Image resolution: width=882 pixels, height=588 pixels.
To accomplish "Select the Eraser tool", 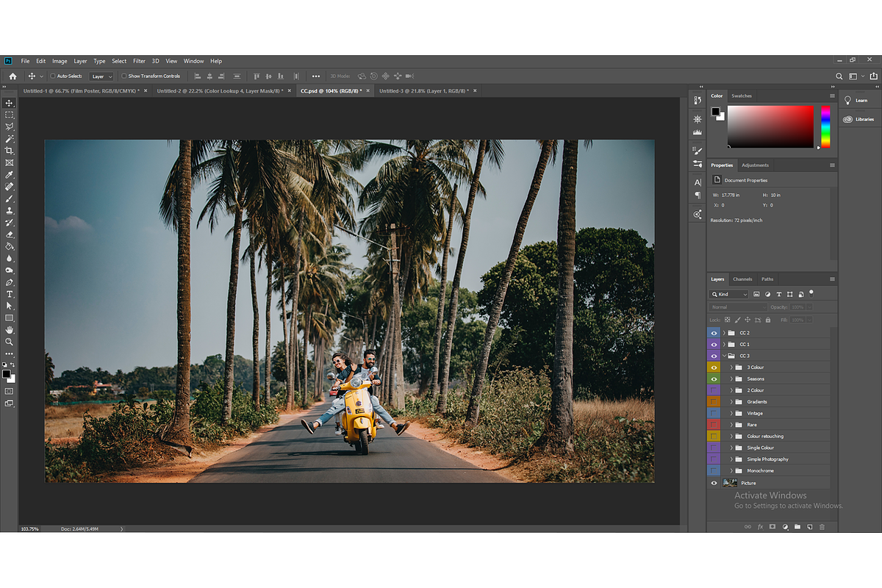I will [10, 234].
